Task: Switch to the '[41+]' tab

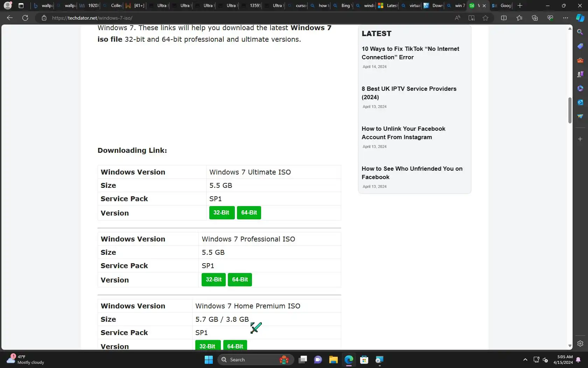Action: pyautogui.click(x=135, y=6)
